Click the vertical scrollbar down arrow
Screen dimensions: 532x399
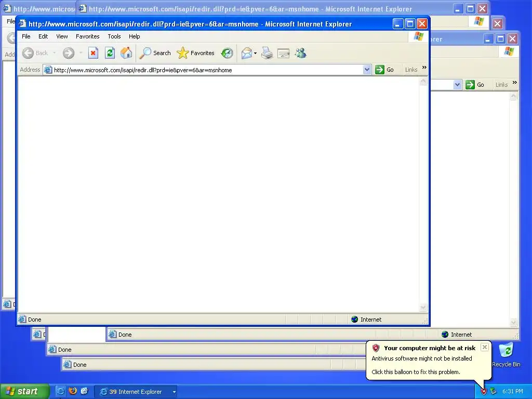click(x=423, y=308)
